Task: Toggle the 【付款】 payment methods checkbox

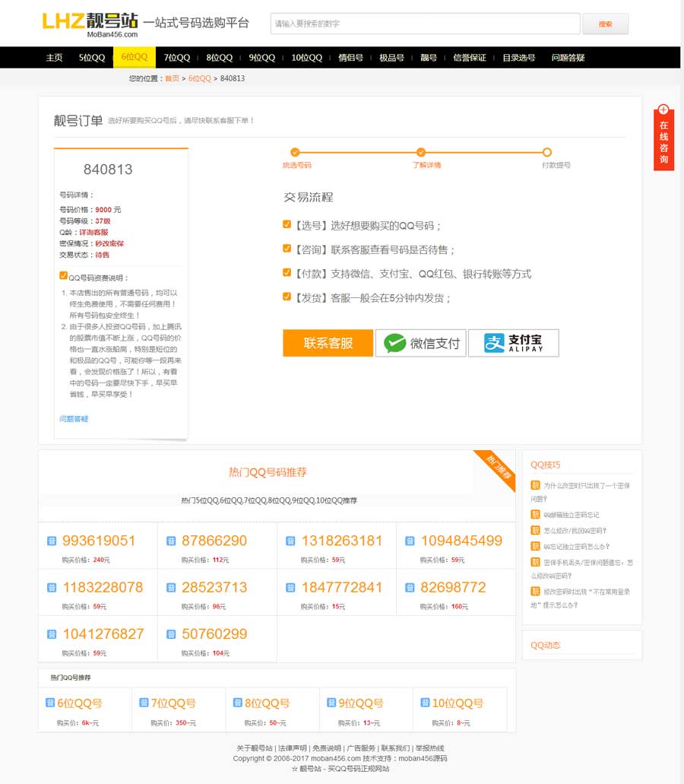Action: [x=287, y=273]
